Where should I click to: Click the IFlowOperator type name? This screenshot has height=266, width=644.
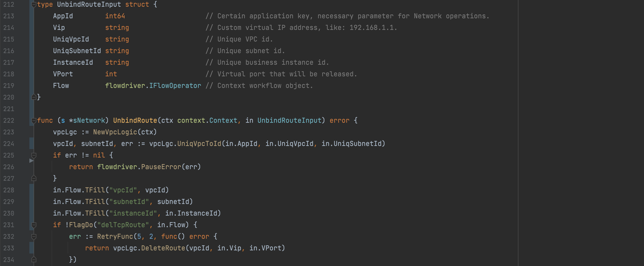coord(175,86)
